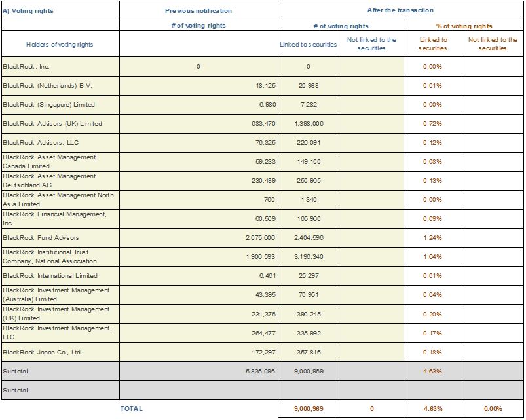This screenshot has height=420, width=526.
Task: Click the 'After the transaction' header
Action: pos(400,10)
